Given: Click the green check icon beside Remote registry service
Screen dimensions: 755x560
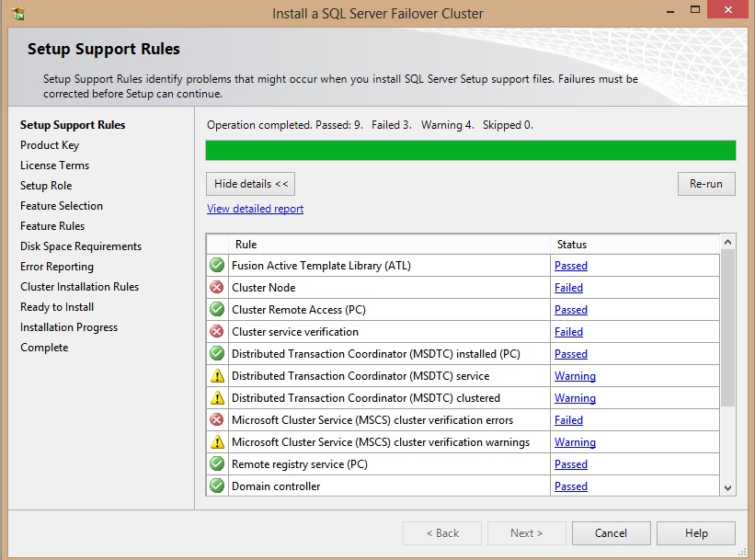Looking at the screenshot, I should pos(217,463).
